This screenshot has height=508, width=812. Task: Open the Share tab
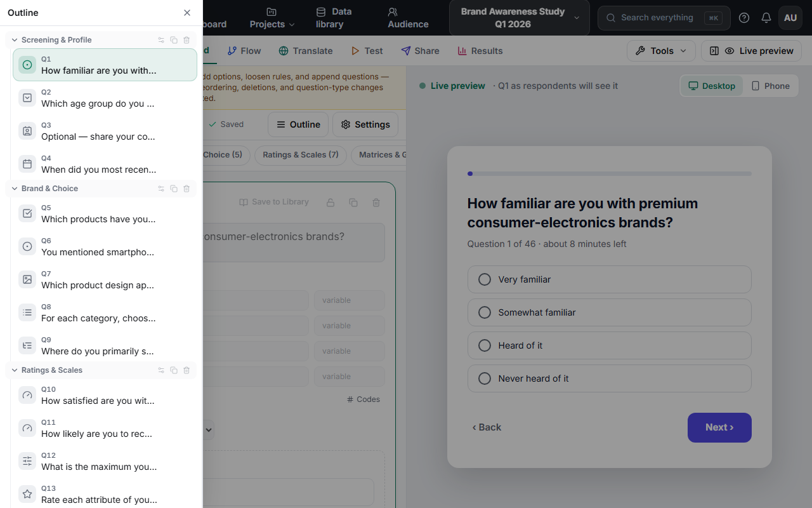coord(420,51)
